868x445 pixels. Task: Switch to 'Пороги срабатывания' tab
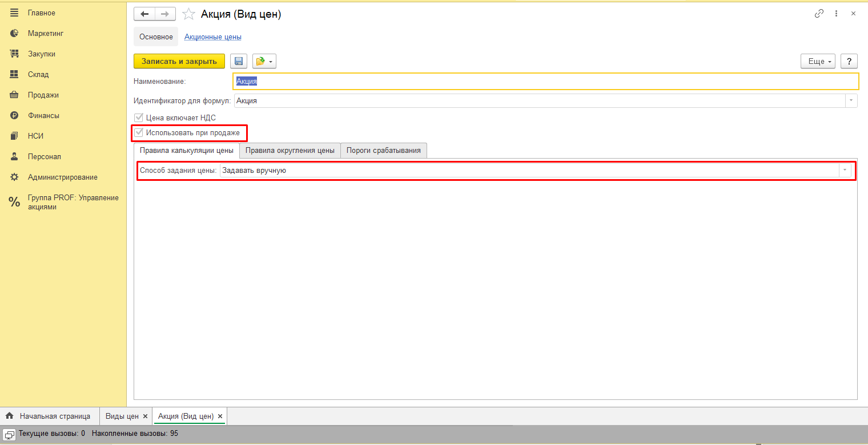pyautogui.click(x=383, y=151)
